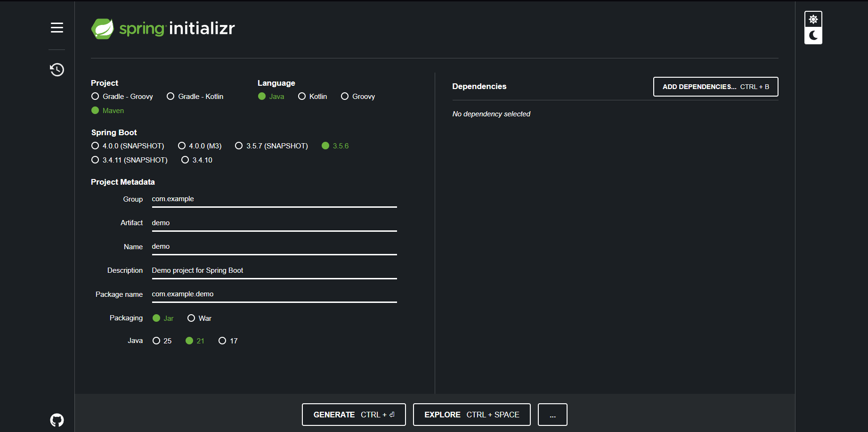The height and width of the screenshot is (432, 868).
Task: Switch to light theme sun icon
Action: pyautogui.click(x=813, y=19)
